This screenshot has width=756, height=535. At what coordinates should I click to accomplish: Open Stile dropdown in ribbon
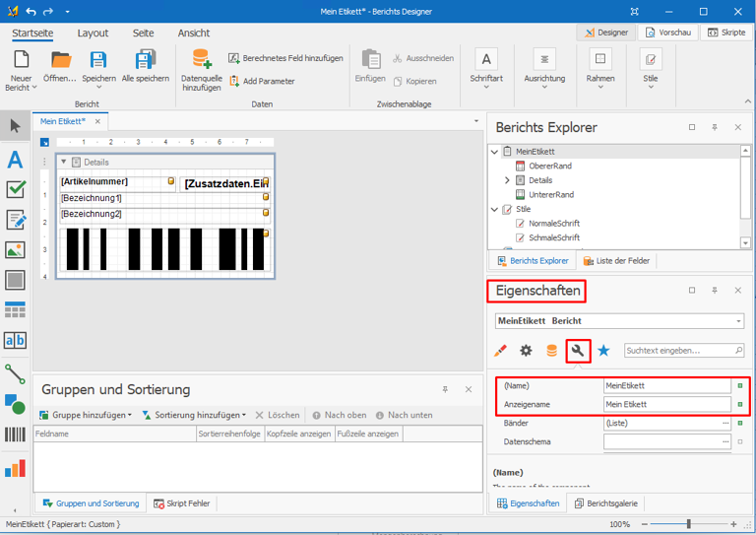651,88
